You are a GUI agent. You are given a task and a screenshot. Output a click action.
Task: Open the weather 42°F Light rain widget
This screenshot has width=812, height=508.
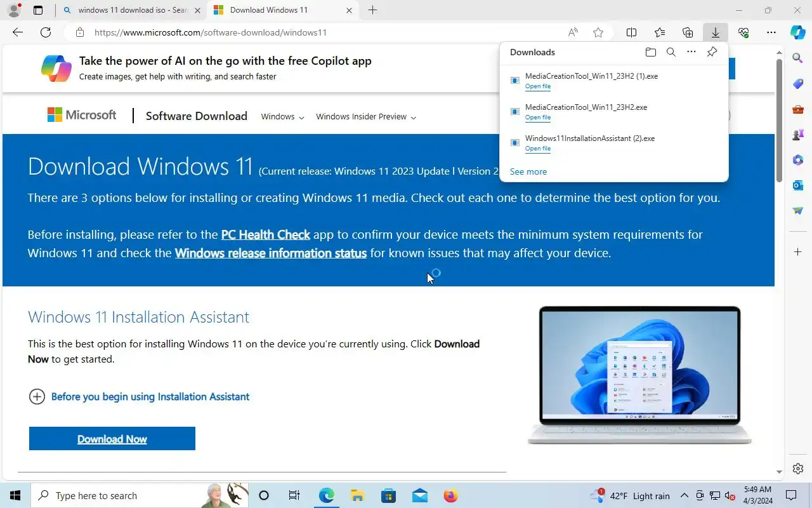click(629, 496)
